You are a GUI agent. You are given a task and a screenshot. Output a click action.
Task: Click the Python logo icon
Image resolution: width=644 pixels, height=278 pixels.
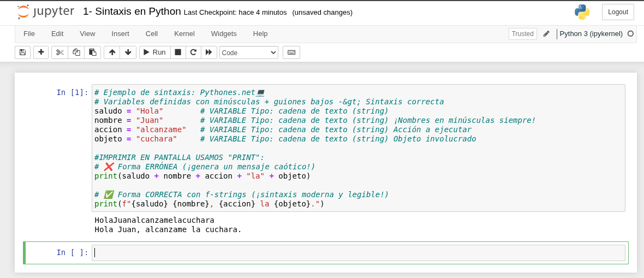(582, 12)
